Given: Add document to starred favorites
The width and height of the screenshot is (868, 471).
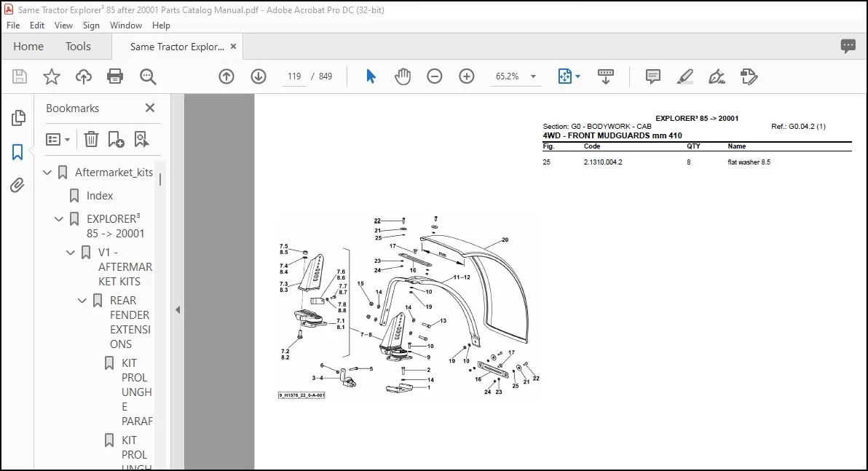Looking at the screenshot, I should click(x=52, y=76).
